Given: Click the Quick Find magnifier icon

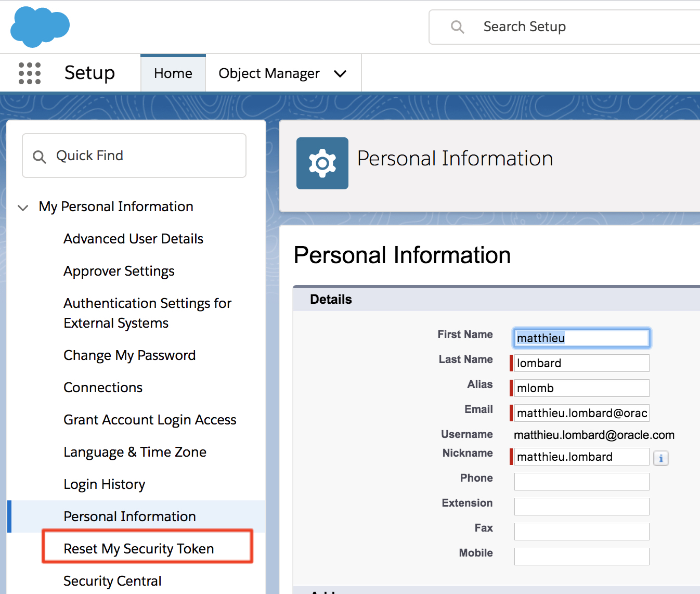Looking at the screenshot, I should pos(40,156).
